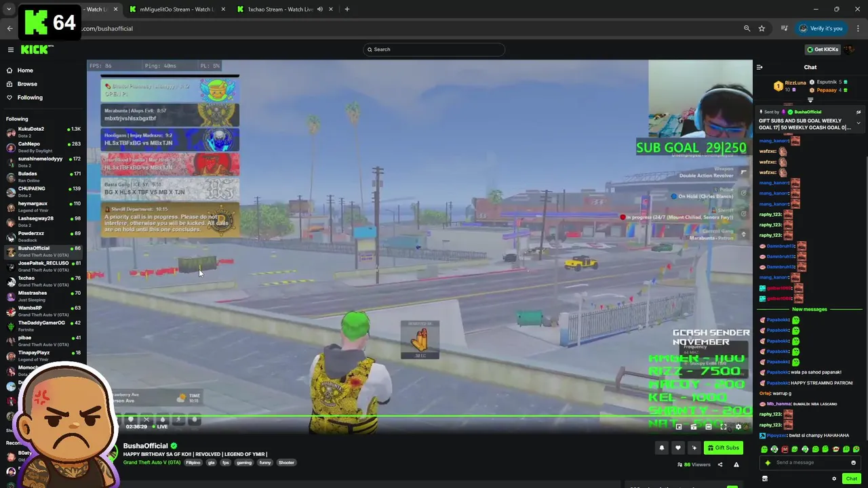Open browser zoom magnifier icon
868x488 pixels.
click(x=747, y=28)
